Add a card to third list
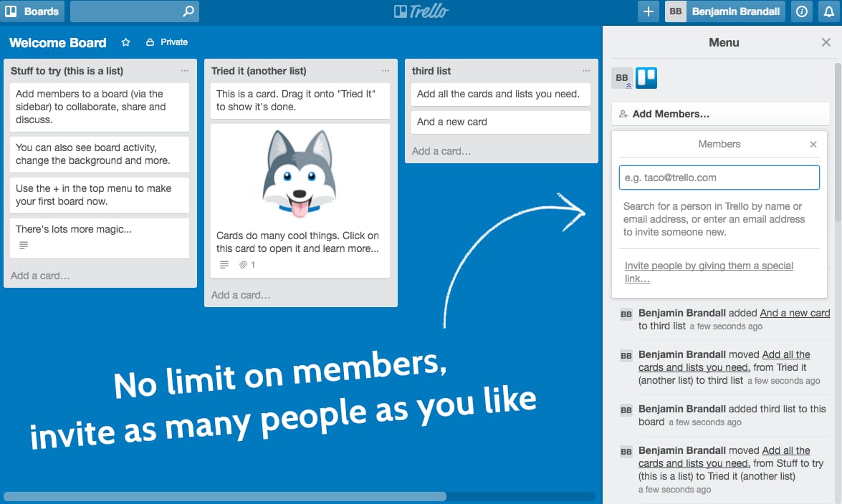The image size is (842, 504). point(441,151)
